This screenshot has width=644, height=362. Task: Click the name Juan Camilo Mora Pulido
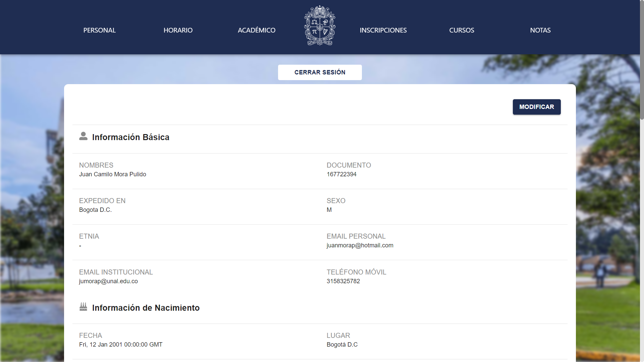coord(112,174)
